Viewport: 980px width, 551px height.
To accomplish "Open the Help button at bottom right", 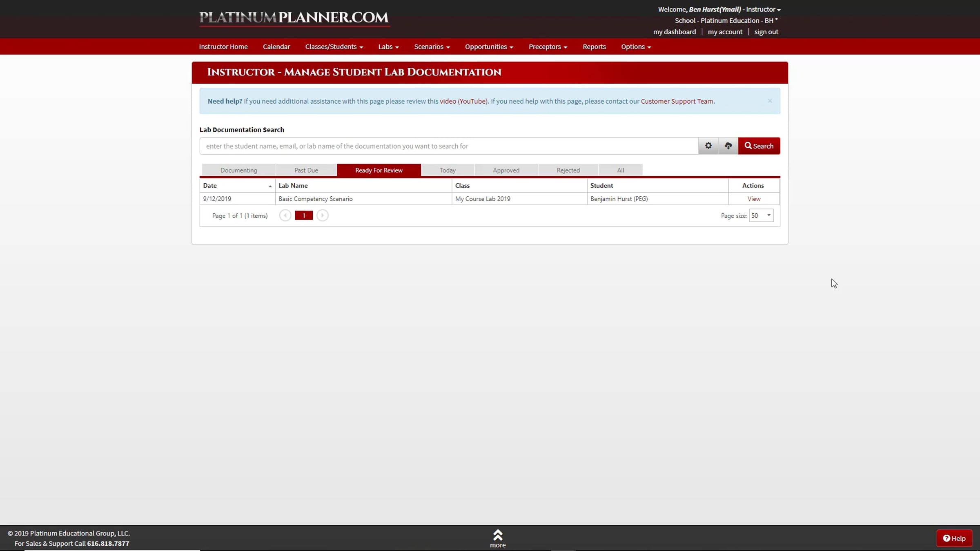I will tap(954, 538).
